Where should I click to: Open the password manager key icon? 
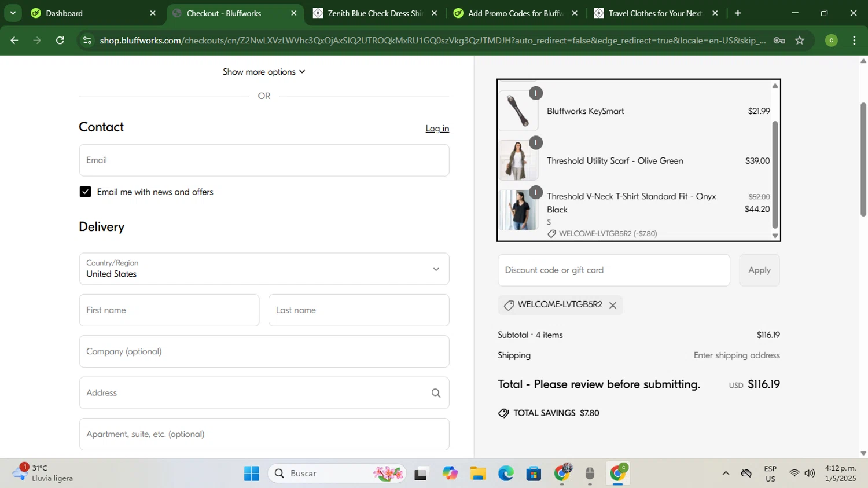click(x=779, y=41)
